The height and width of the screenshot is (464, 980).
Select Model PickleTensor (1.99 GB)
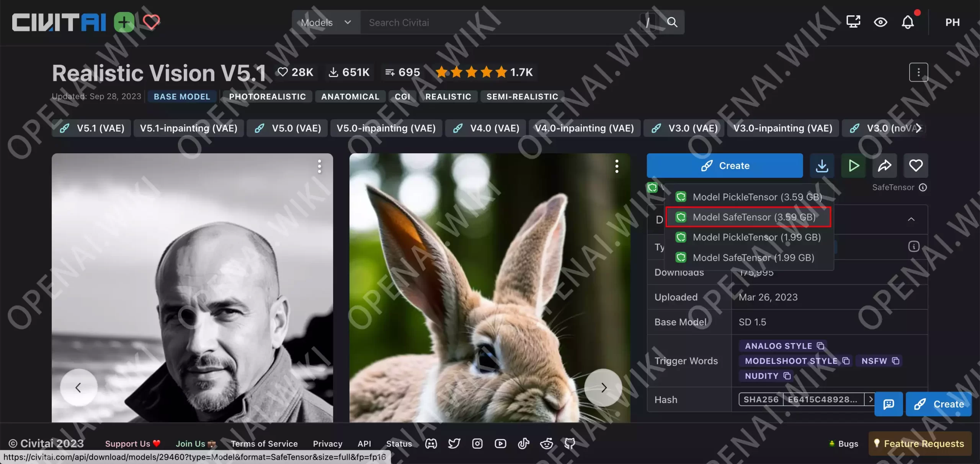point(749,237)
